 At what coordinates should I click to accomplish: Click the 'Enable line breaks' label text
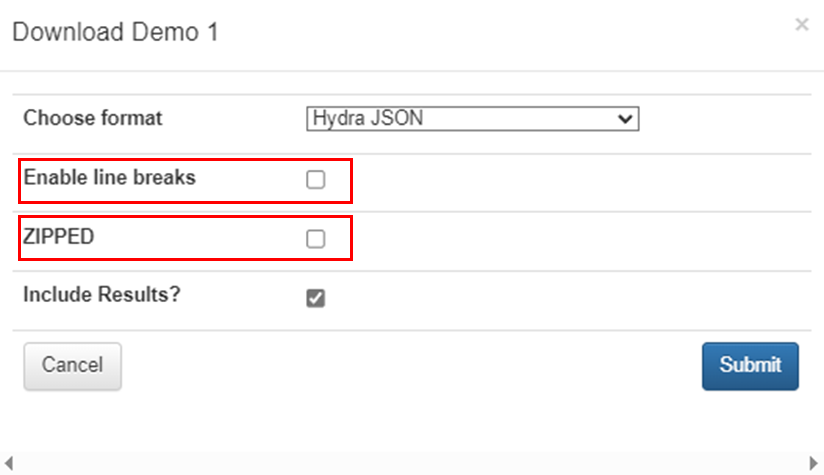click(x=110, y=178)
